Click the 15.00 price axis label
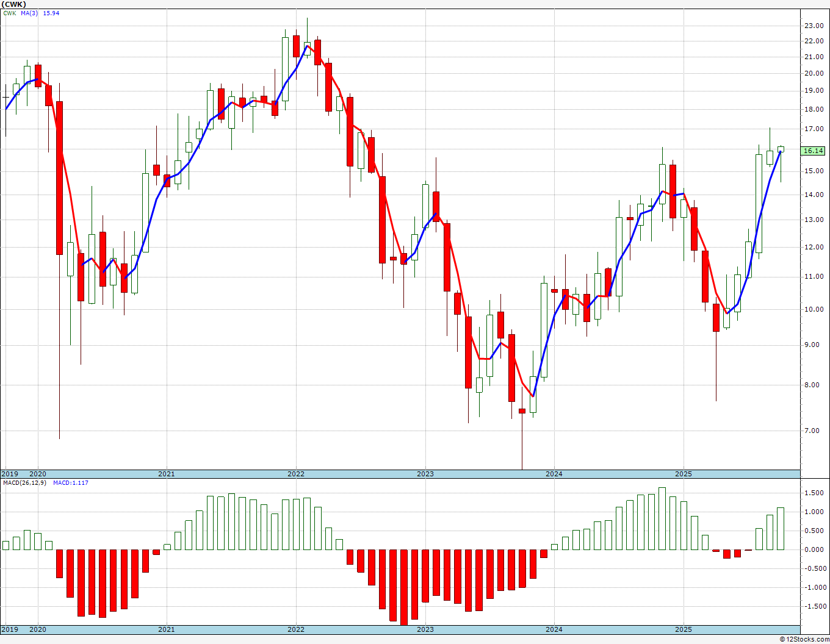The image size is (830, 644). coord(814,171)
